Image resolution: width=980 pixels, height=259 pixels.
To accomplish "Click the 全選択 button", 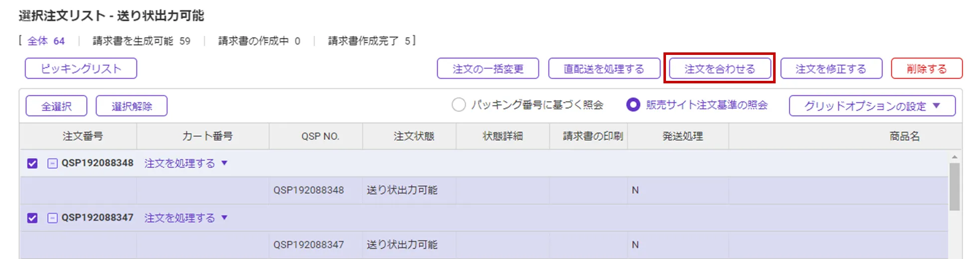I will (56, 106).
